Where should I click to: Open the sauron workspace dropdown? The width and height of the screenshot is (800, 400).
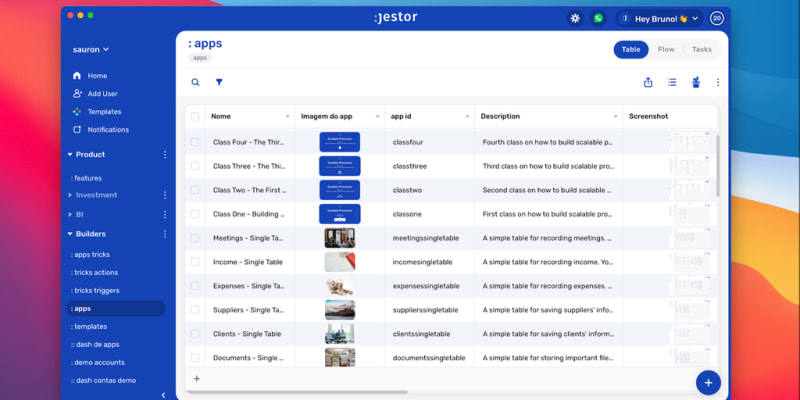91,49
